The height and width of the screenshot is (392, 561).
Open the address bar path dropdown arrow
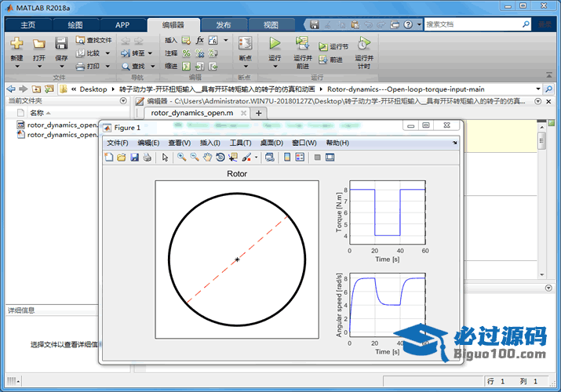click(538, 89)
